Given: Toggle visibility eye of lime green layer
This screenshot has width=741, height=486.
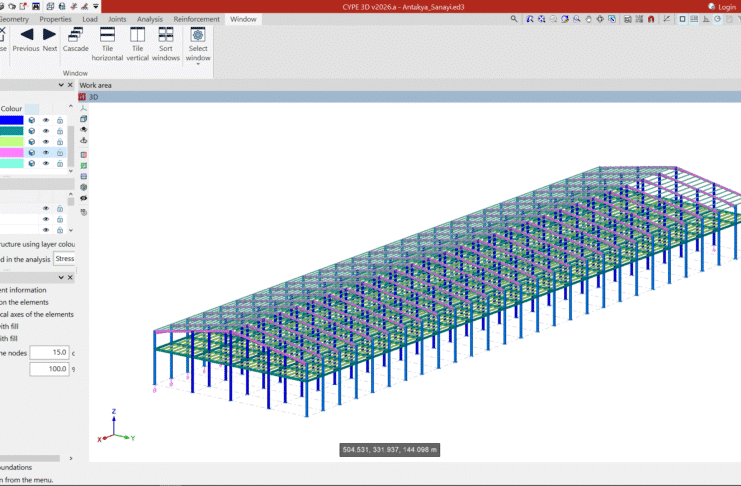Looking at the screenshot, I should pos(46,142).
